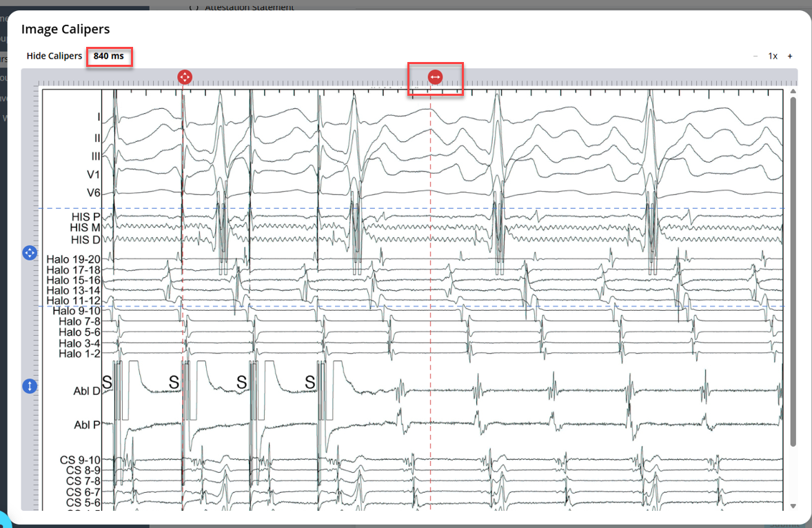Click the CS 9-10 channel label

tap(80, 460)
